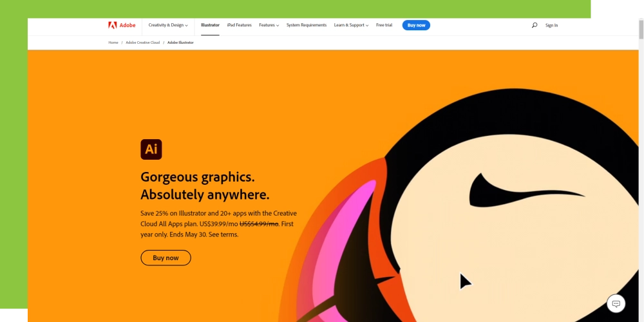This screenshot has width=644, height=322.
Task: Click Adobe Illustrator breadcrumb text
Action: click(180, 43)
